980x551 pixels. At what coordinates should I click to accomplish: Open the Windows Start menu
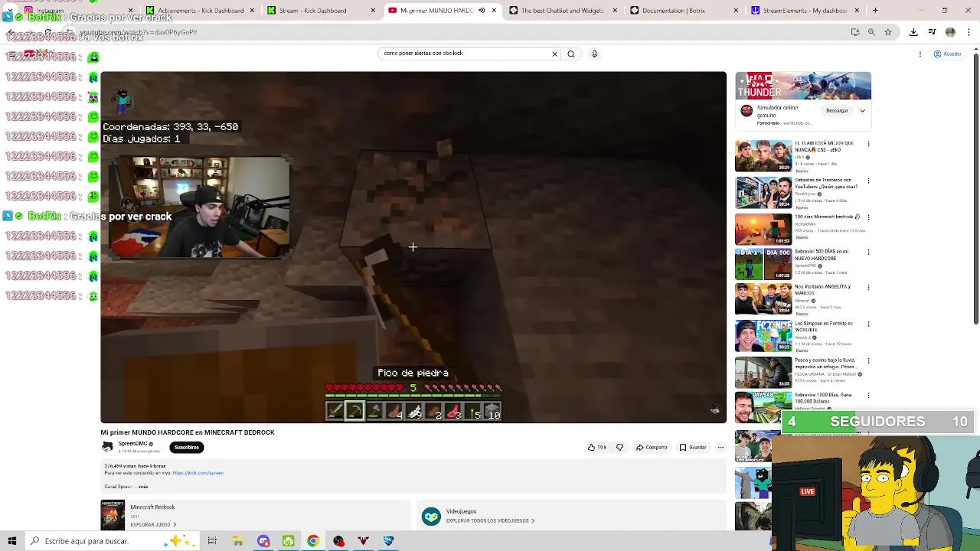point(11,541)
